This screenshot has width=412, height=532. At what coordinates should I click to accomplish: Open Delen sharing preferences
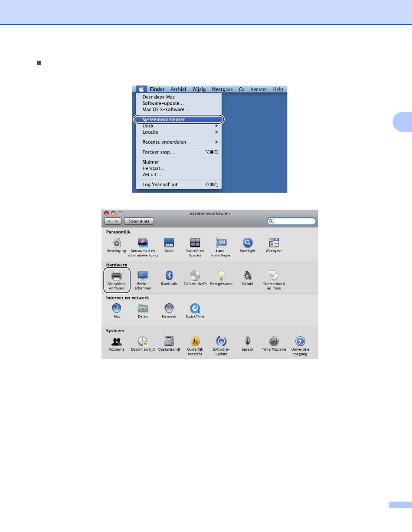point(143,311)
